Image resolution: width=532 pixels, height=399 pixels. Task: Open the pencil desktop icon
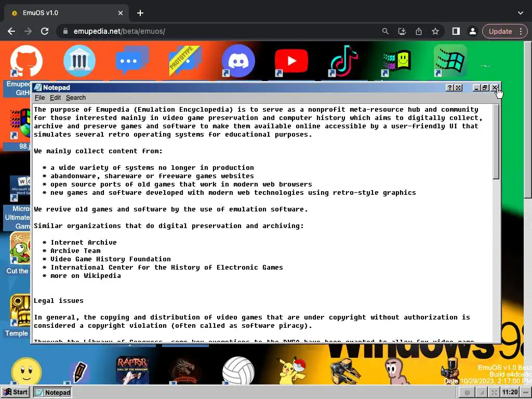click(x=79, y=371)
